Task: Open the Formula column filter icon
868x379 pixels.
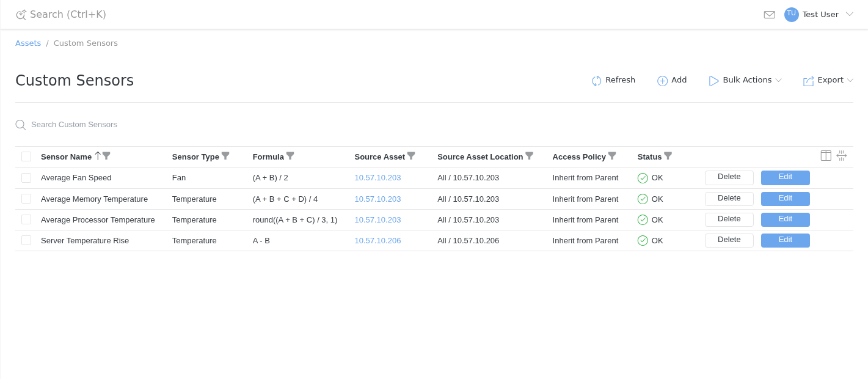Action: [290, 156]
